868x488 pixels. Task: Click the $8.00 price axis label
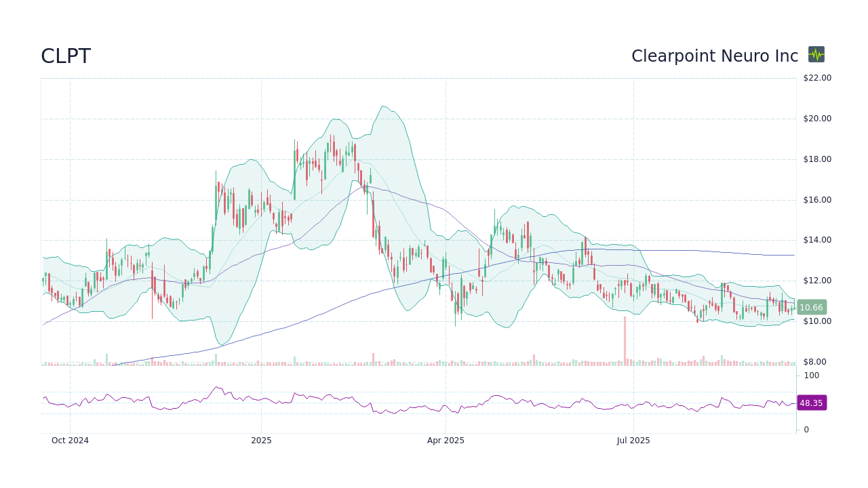point(815,362)
